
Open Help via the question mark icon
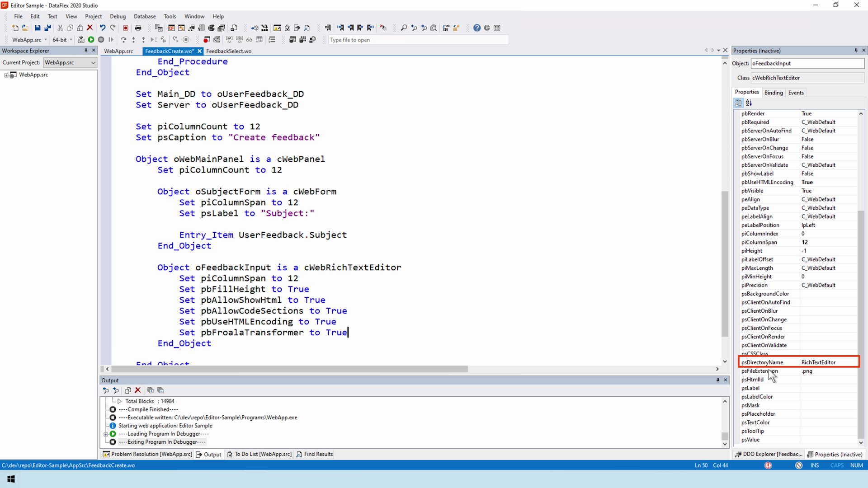tap(476, 28)
